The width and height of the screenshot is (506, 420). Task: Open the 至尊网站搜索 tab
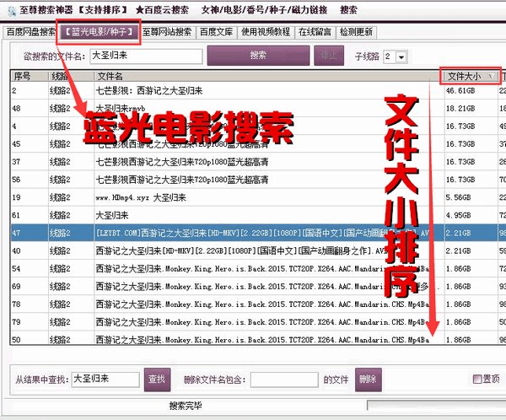(167, 32)
